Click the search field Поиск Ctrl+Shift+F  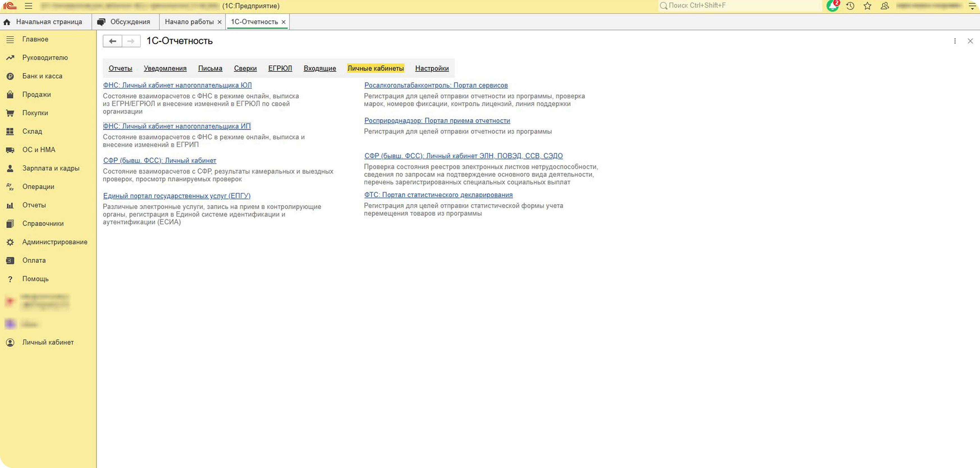point(739,6)
